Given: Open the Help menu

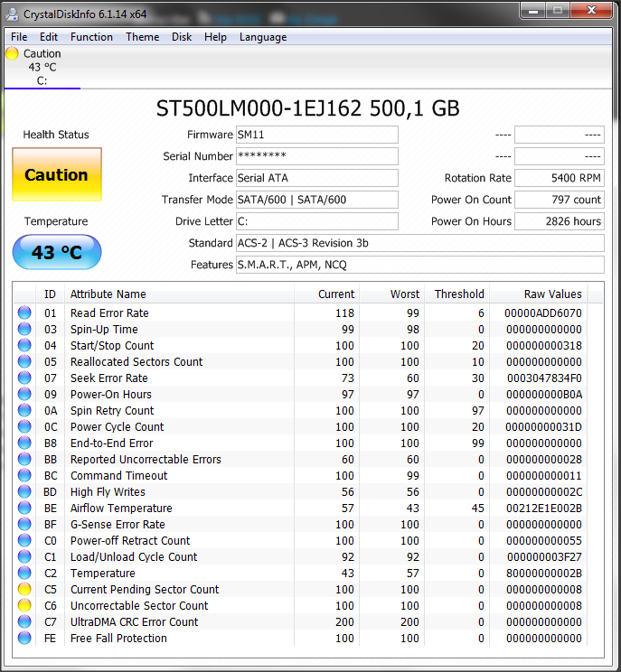Looking at the screenshot, I should [215, 37].
